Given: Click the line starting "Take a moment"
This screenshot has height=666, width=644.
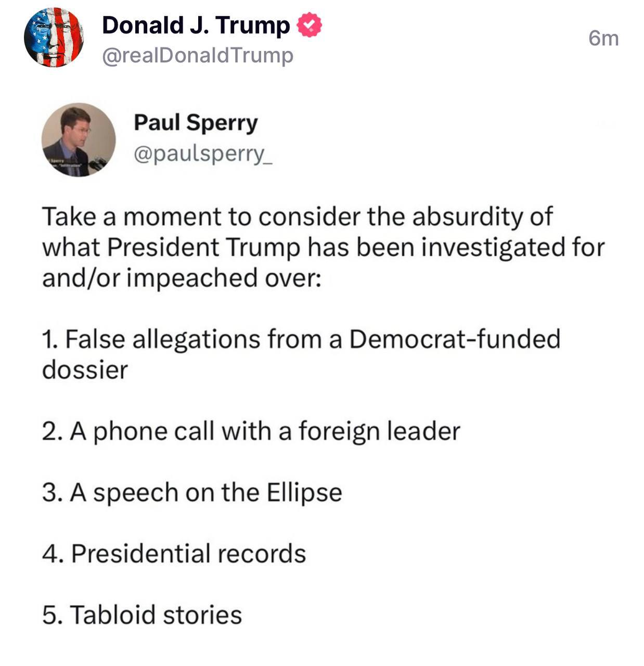Looking at the screenshot, I should pyautogui.click(x=297, y=216).
